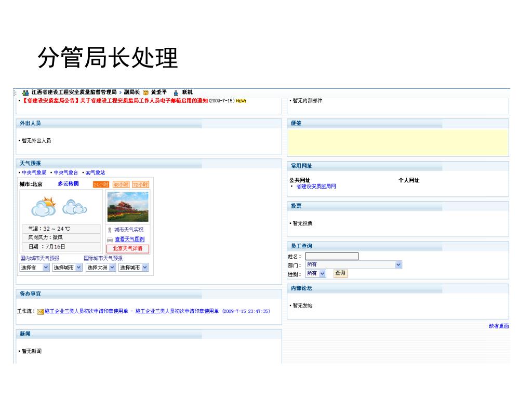Click the 姓名 name input field
The image size is (532, 399).
point(332,256)
